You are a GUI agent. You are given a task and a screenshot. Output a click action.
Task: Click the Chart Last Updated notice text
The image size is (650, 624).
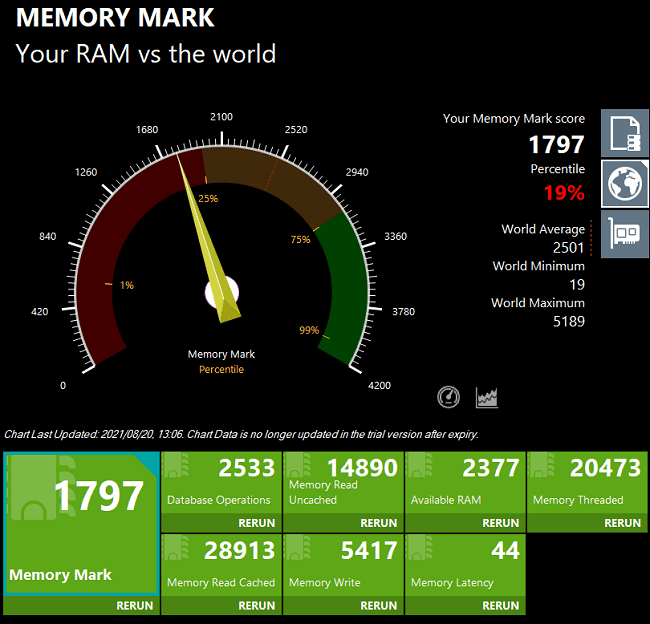tap(241, 434)
